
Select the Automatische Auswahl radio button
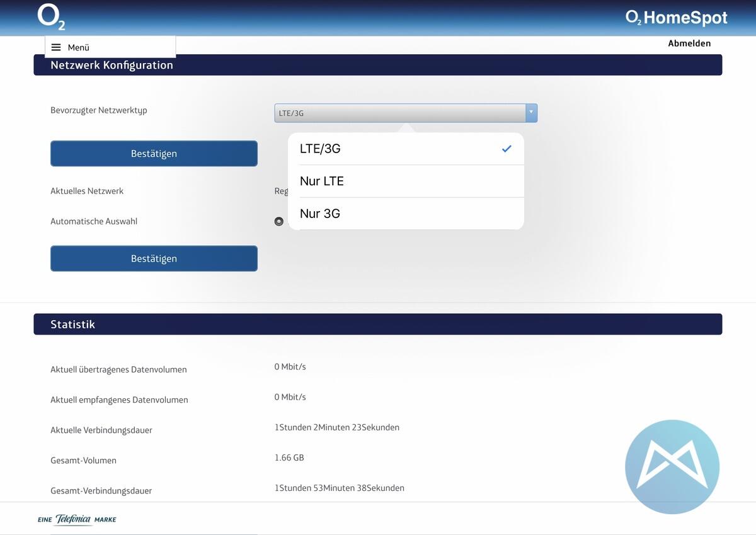pos(279,221)
